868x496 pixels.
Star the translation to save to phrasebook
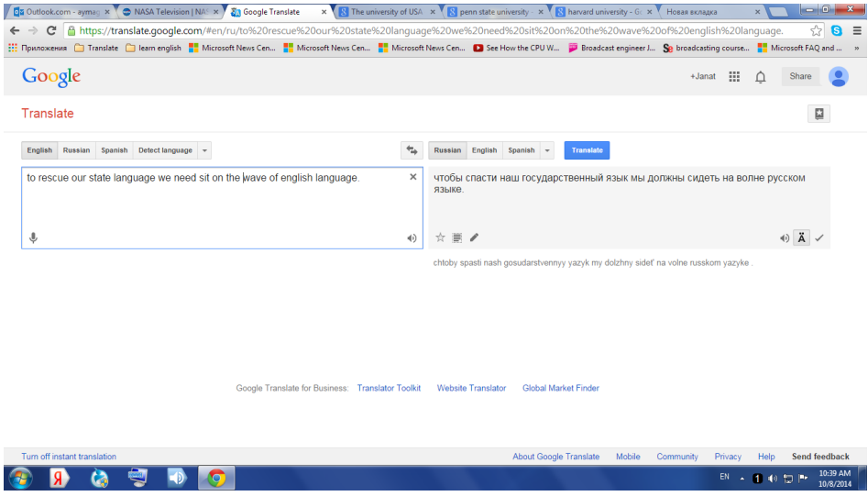click(x=440, y=237)
